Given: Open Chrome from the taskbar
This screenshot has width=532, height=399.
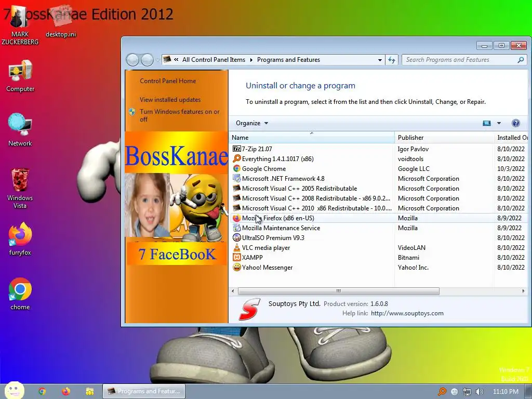Looking at the screenshot, I should pos(42,391).
